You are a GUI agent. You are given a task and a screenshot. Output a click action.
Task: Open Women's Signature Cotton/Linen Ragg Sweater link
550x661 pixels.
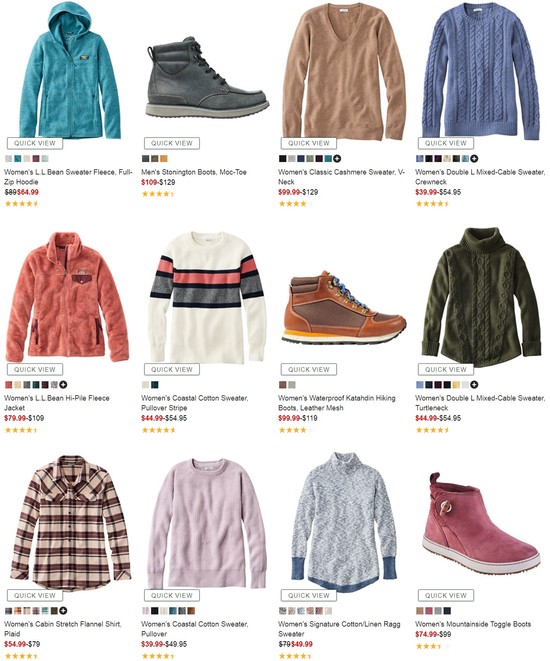coord(339,629)
